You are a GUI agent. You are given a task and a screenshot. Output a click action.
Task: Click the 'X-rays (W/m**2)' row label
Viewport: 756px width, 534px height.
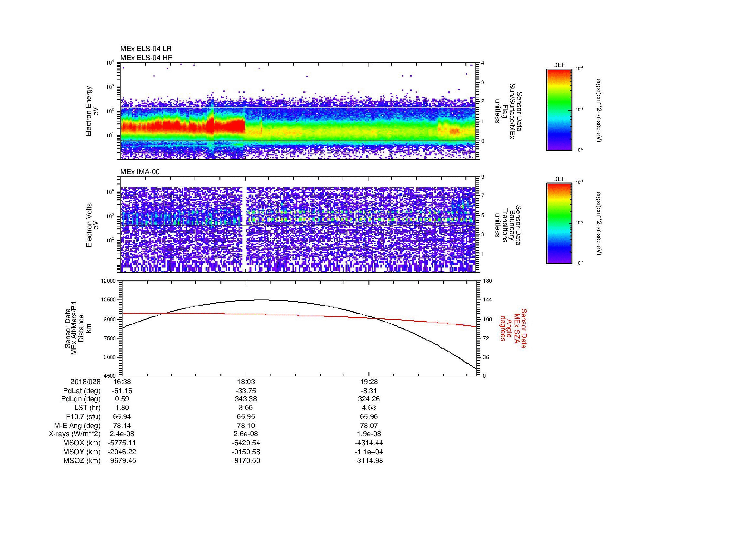[x=75, y=434]
